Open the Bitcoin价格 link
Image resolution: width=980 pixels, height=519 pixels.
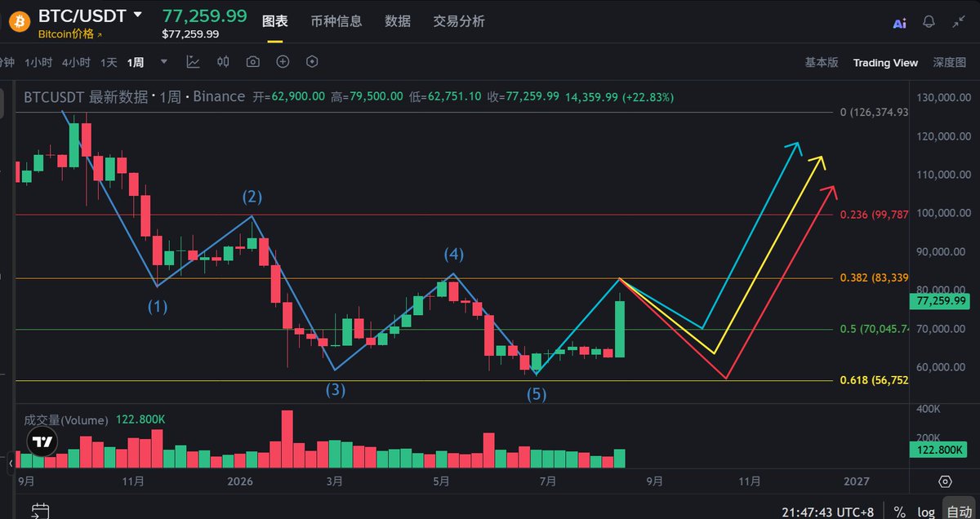click(x=70, y=34)
